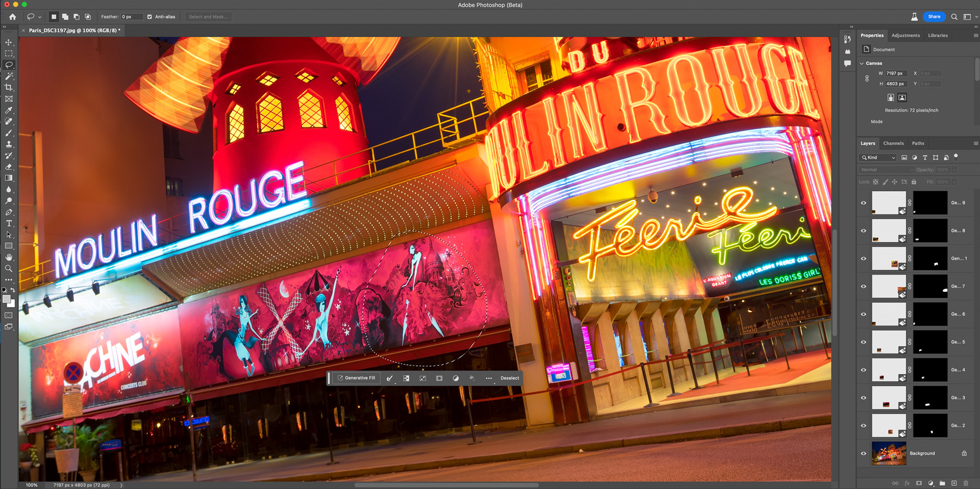Open contextual task bar more options

point(489,378)
